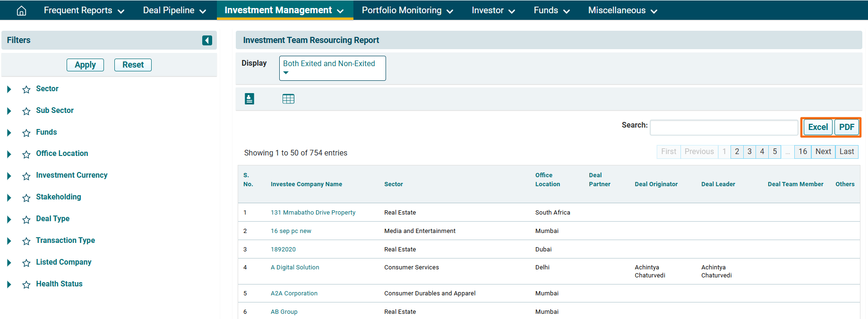
Task: Click the Home icon in navigation bar
Action: pos(21,10)
